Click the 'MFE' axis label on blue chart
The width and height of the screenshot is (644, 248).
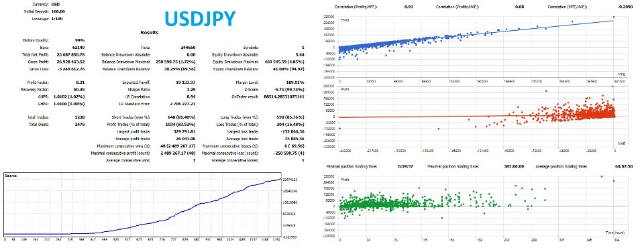621,74
